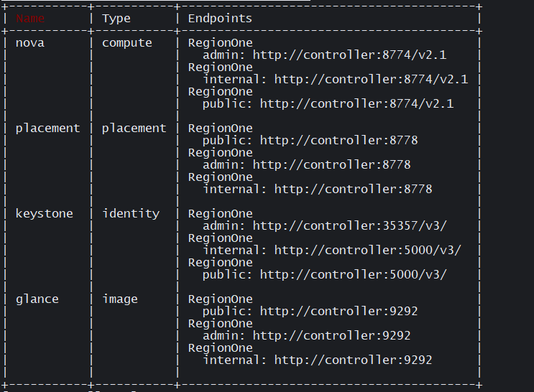Click placement in the Type column

coord(134,129)
